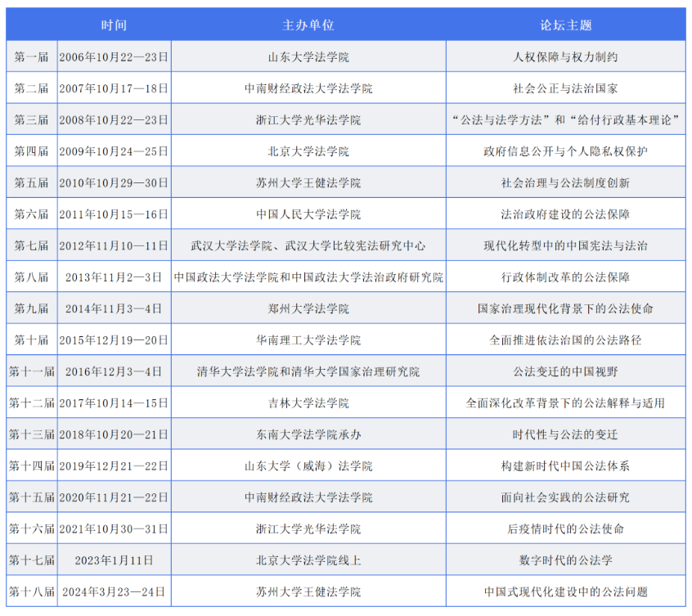Screen dimensions: 692x616
Task: Select theme 法治政府建设的公法保障
Action: 565,214
